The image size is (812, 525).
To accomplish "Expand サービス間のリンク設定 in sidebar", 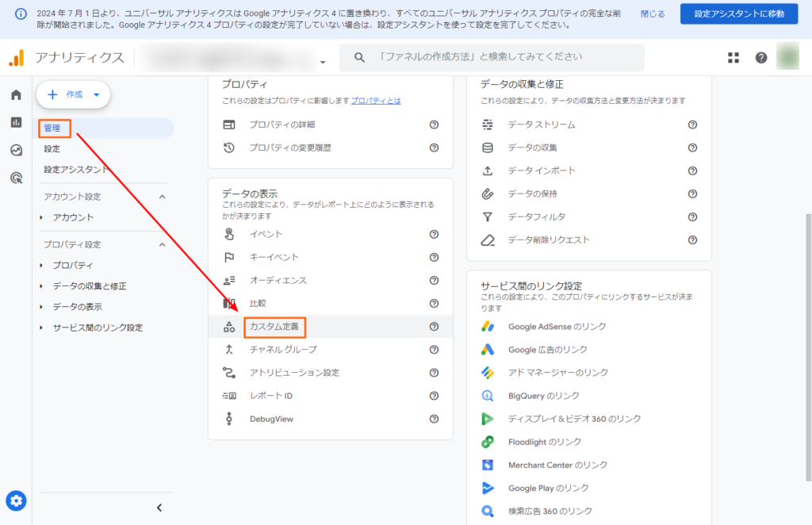I will (41, 328).
